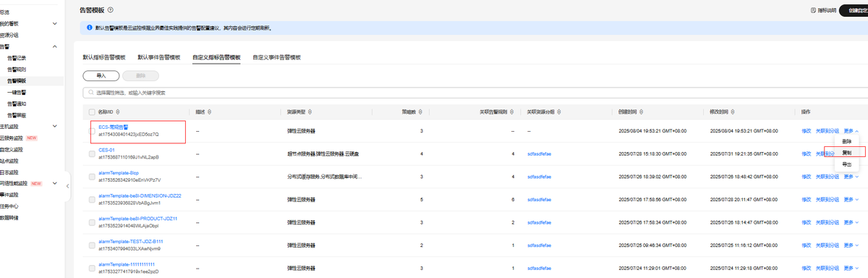
Task: Switch to 自定义事件告警模板 tab
Action: (276, 56)
